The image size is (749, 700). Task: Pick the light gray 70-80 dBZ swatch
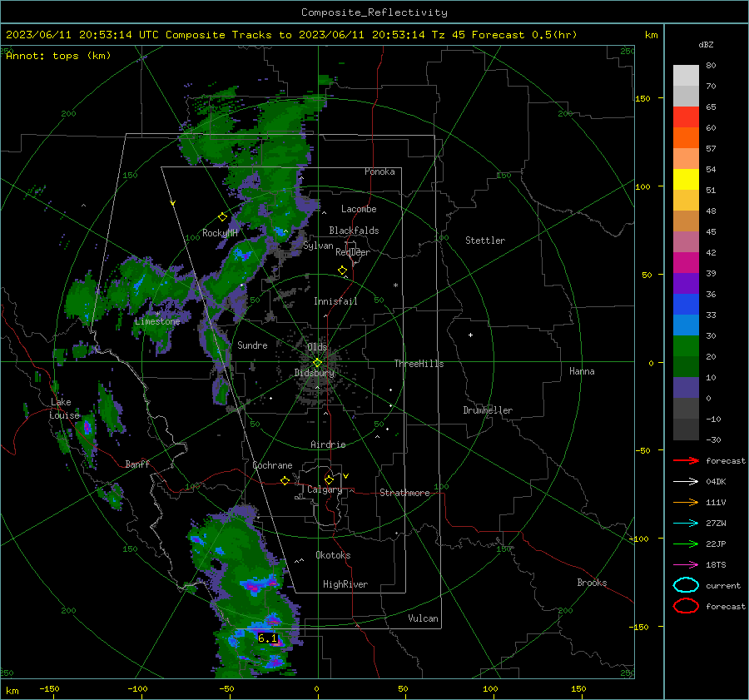[686, 76]
